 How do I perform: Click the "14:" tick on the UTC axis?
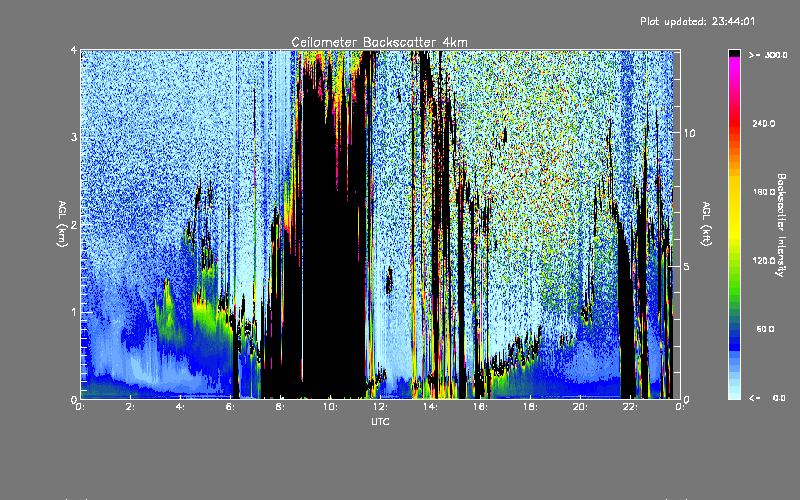[x=430, y=407]
